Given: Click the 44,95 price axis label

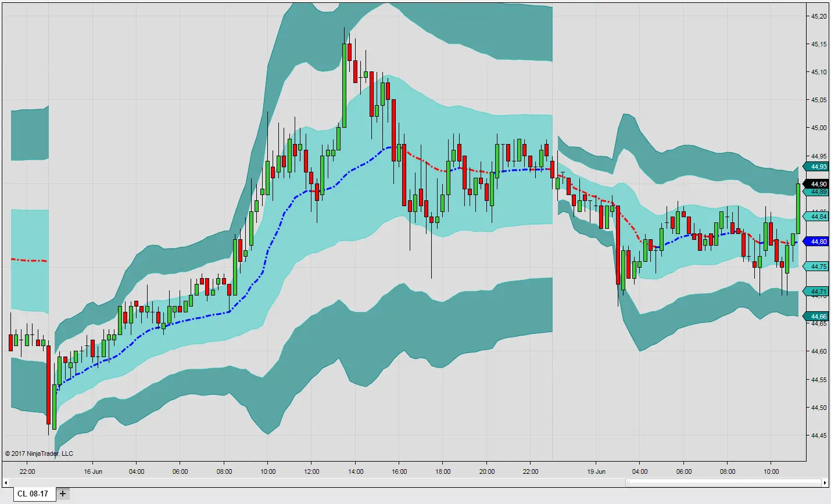Looking at the screenshot, I should (819, 156).
